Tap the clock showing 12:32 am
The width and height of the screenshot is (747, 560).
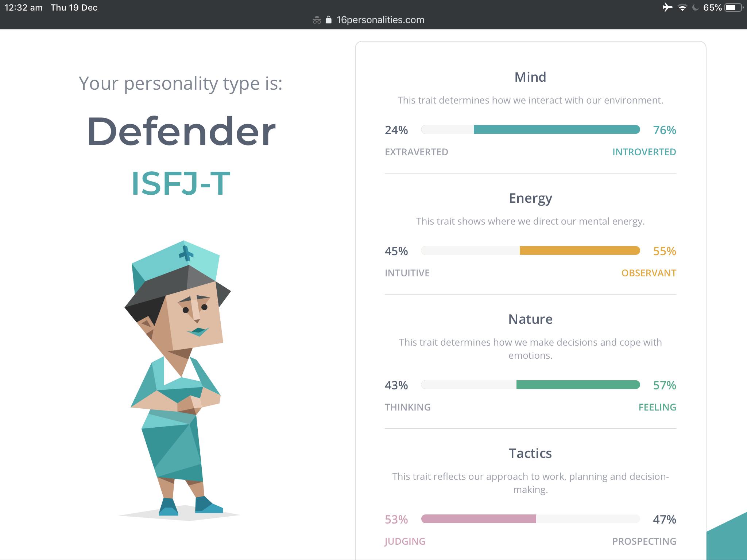(x=24, y=8)
